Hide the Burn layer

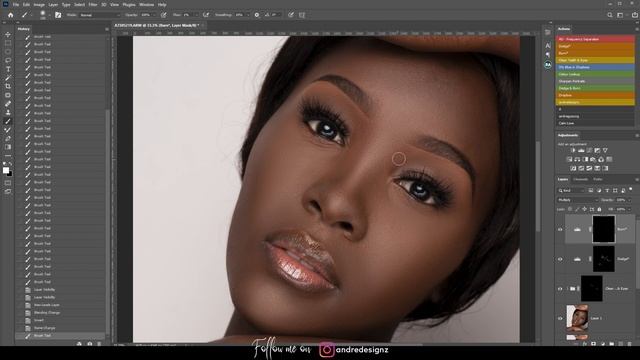tap(560, 229)
